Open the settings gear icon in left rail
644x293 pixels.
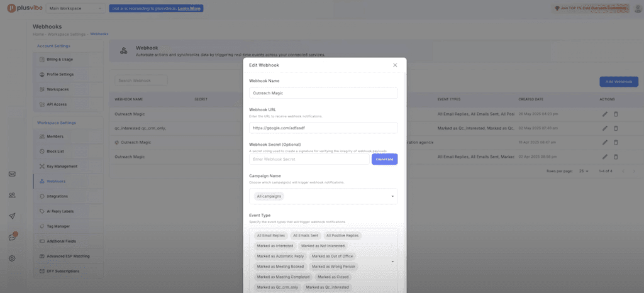[x=12, y=258]
